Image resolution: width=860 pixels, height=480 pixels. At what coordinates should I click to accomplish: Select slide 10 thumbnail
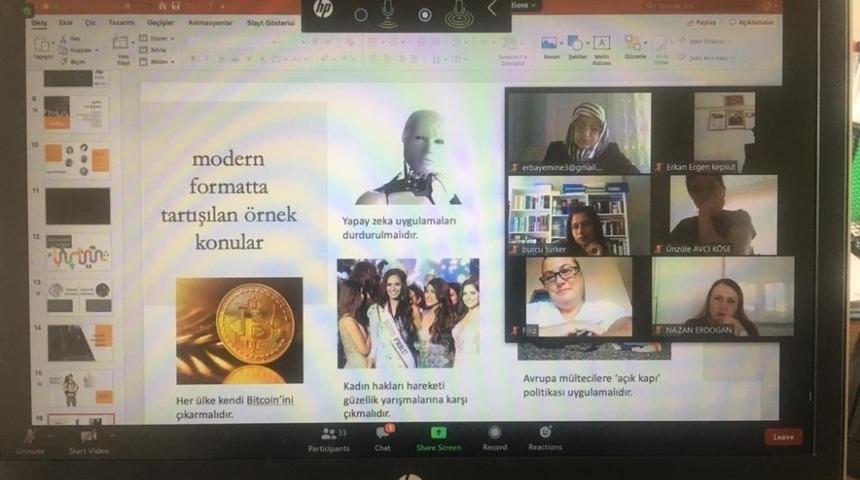[77, 159]
